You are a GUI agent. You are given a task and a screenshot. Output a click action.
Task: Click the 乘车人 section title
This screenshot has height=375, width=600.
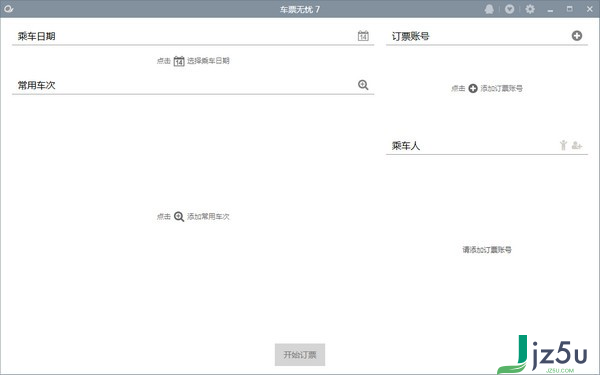tap(406, 145)
